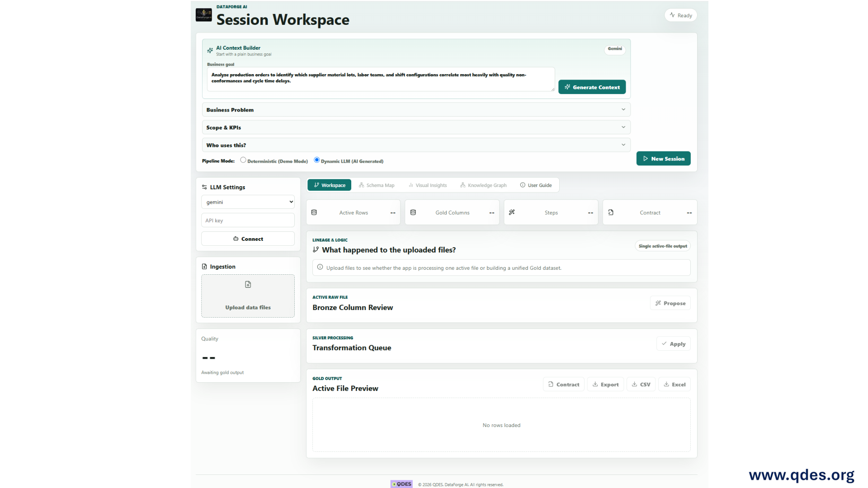Image resolution: width=868 pixels, height=488 pixels.
Task: Click the Business goal text area
Action: pos(381,79)
